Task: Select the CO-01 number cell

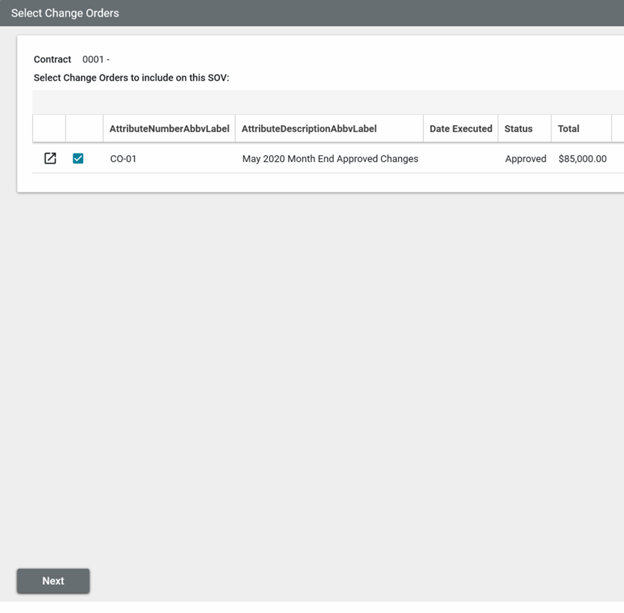Action: (123, 159)
